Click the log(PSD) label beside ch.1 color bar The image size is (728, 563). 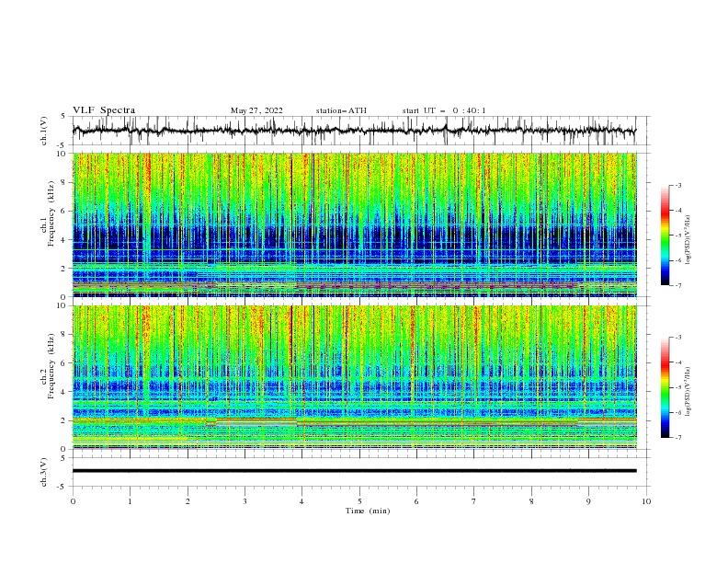pyautogui.click(x=688, y=240)
